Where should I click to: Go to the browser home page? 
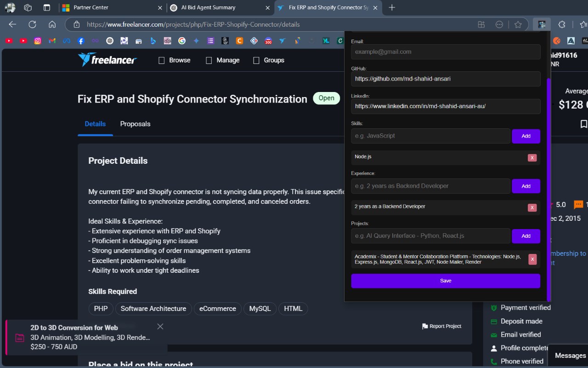click(x=52, y=24)
